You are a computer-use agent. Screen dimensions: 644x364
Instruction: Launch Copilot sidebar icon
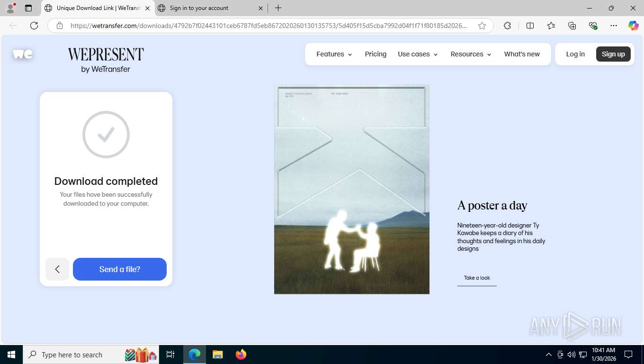click(634, 26)
